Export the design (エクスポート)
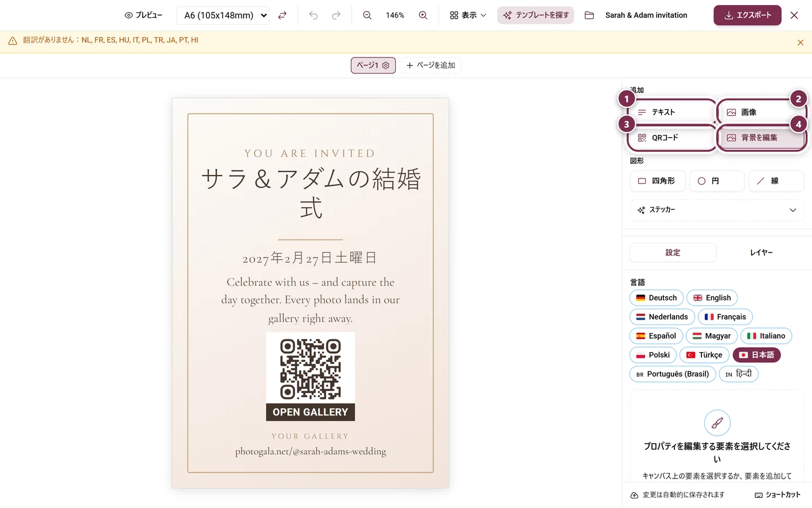Screen dimensions: 812x508 coord(747,15)
